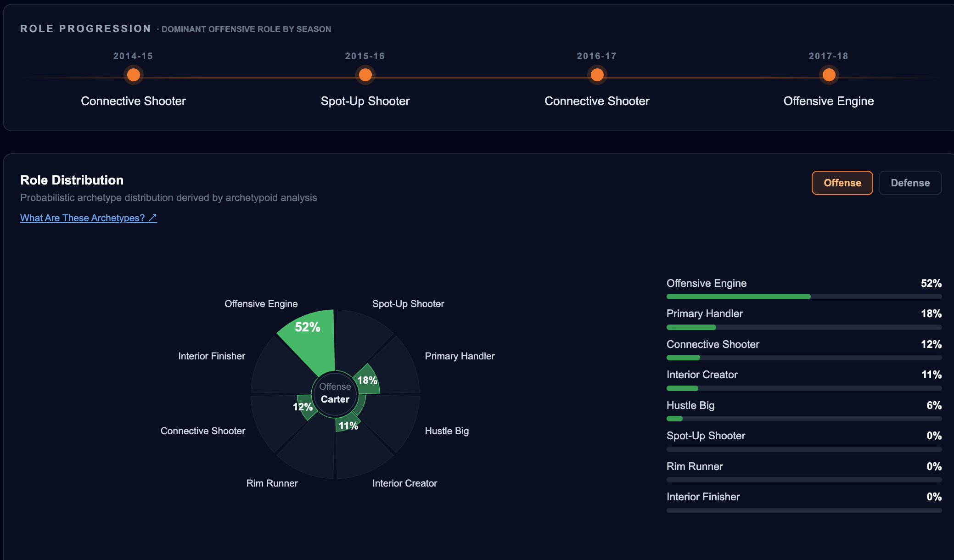Switch to the Defense toggle button
This screenshot has width=954, height=560.
click(910, 183)
